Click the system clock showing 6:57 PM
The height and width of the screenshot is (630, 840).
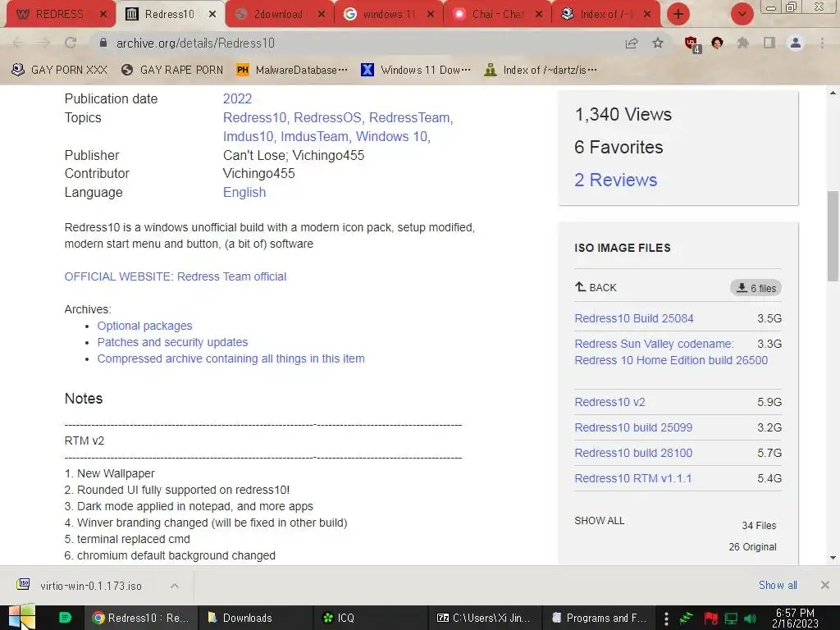[x=795, y=618]
